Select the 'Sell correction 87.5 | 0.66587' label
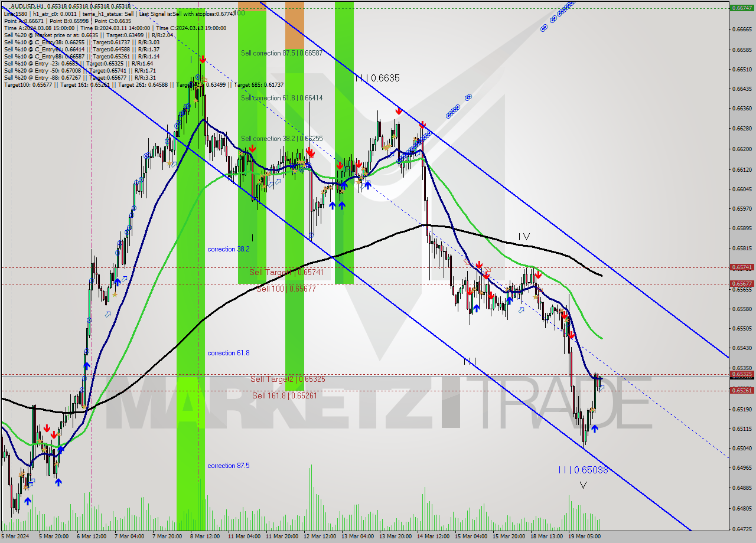 click(282, 53)
